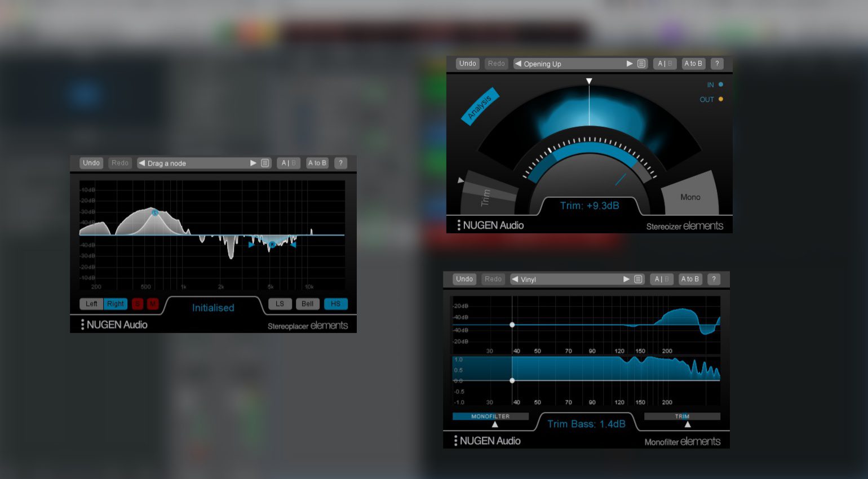This screenshot has height=479, width=868.
Task: Toggle A|B comparison in Stereoplacer
Action: (x=289, y=163)
